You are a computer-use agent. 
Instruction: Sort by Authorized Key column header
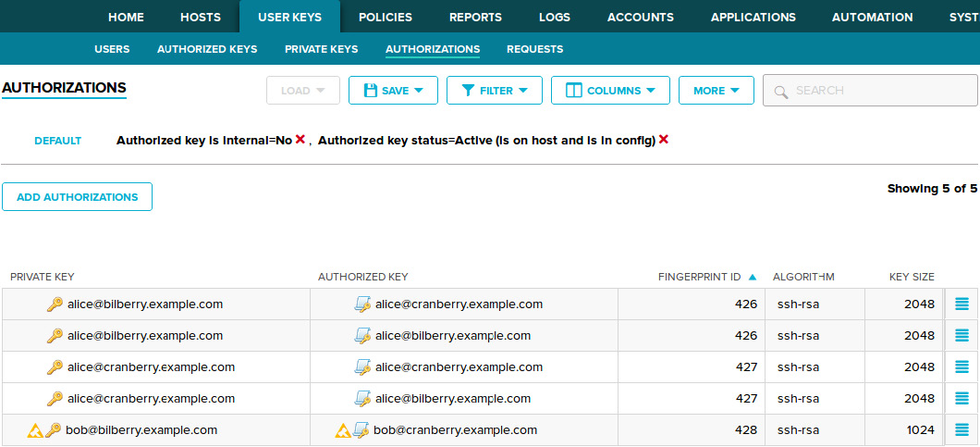click(x=363, y=277)
